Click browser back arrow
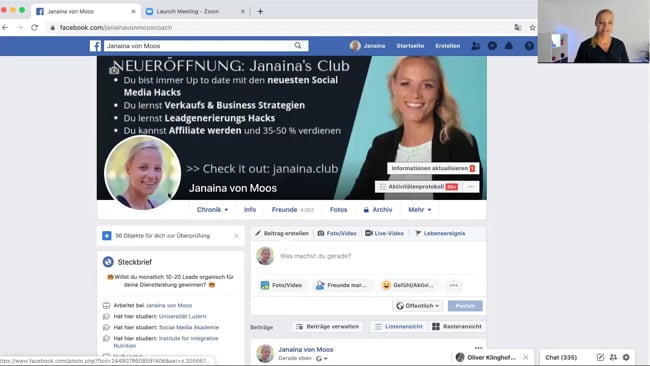The height and width of the screenshot is (366, 650). [5, 27]
